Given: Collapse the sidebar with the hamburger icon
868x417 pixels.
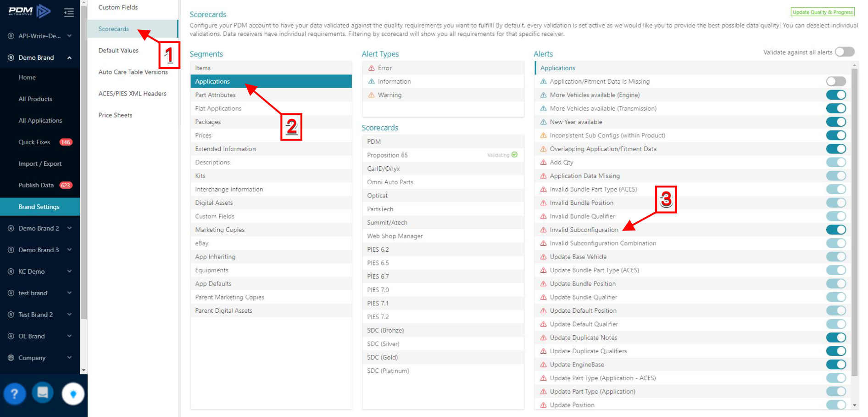Looking at the screenshot, I should click(69, 12).
